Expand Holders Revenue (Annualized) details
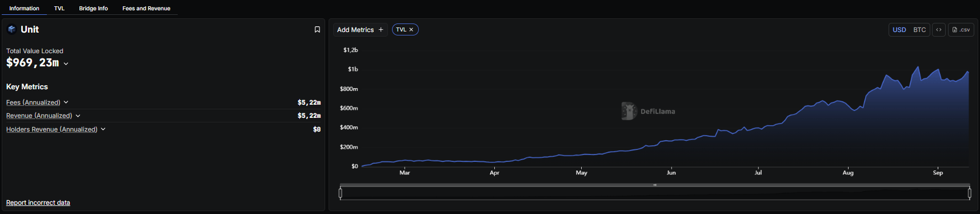980x214 pixels. tap(103, 129)
